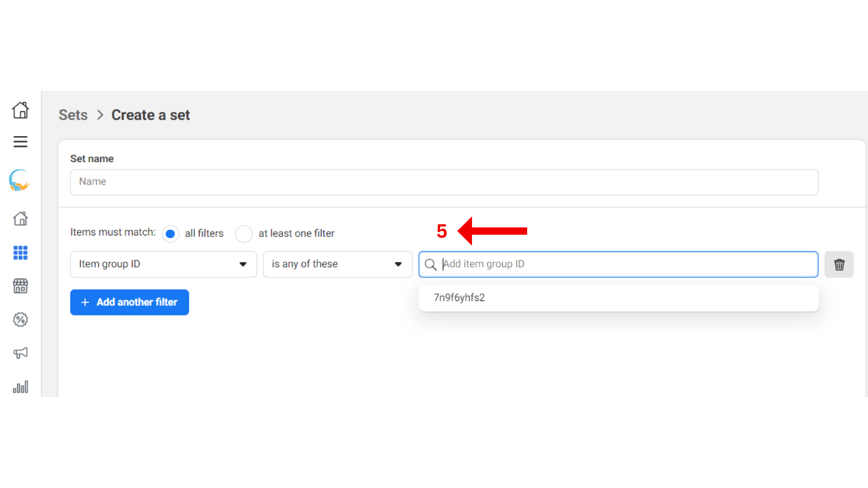Image resolution: width=868 pixels, height=488 pixels.
Task: Click the Set name input field
Action: point(444,182)
